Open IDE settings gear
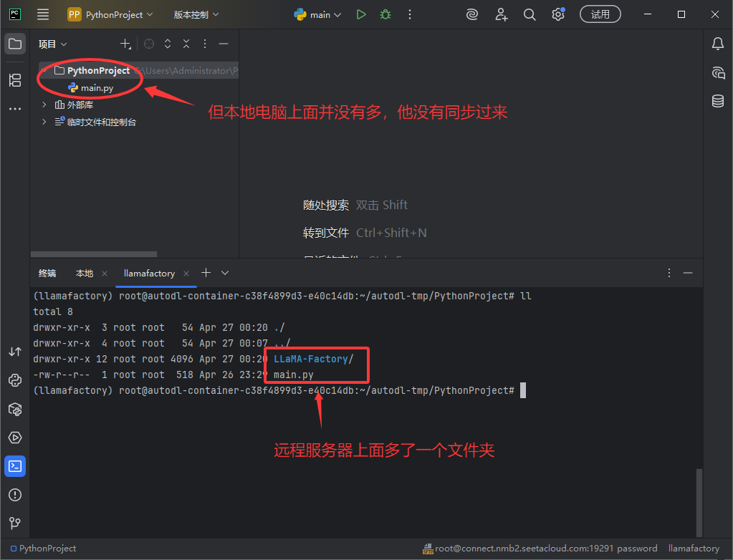Image resolution: width=733 pixels, height=560 pixels. (557, 14)
